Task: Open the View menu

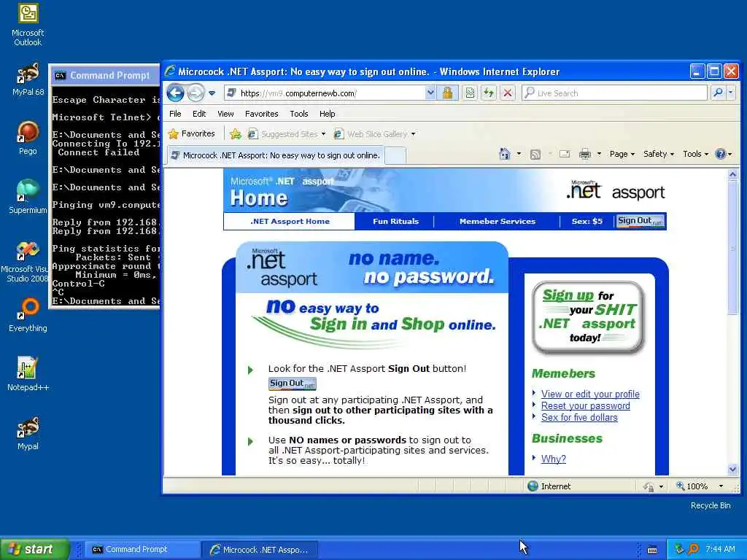Action: tap(225, 114)
